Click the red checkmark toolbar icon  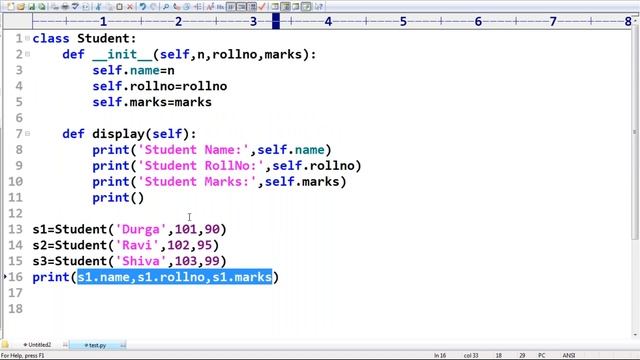pyautogui.click(x=262, y=7)
